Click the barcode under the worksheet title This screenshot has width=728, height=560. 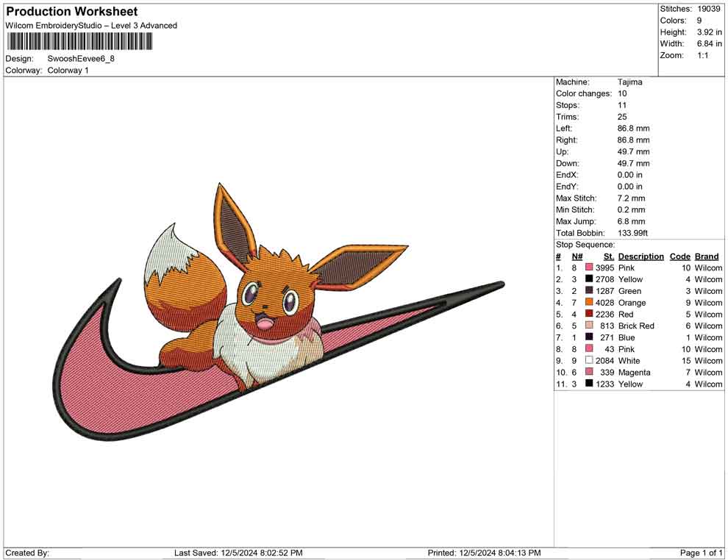[79, 41]
